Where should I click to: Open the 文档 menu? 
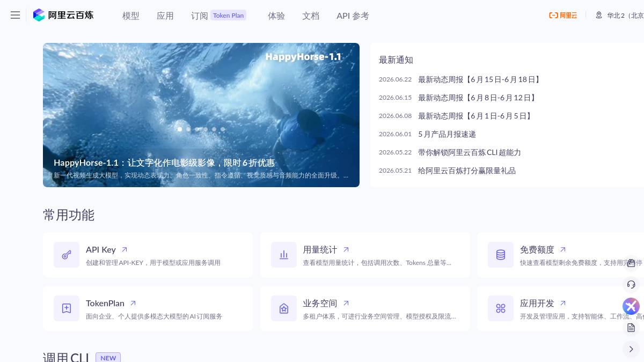(311, 16)
